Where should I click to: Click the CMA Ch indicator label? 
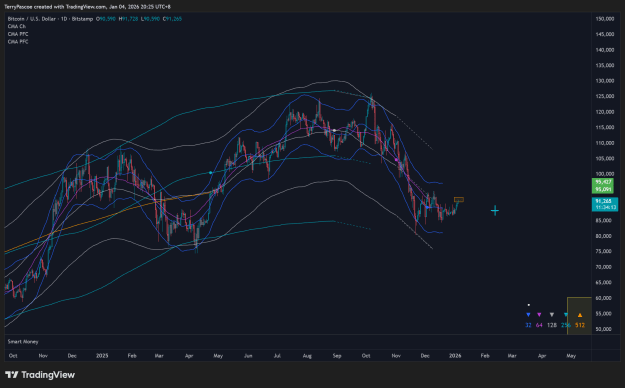[x=17, y=26]
